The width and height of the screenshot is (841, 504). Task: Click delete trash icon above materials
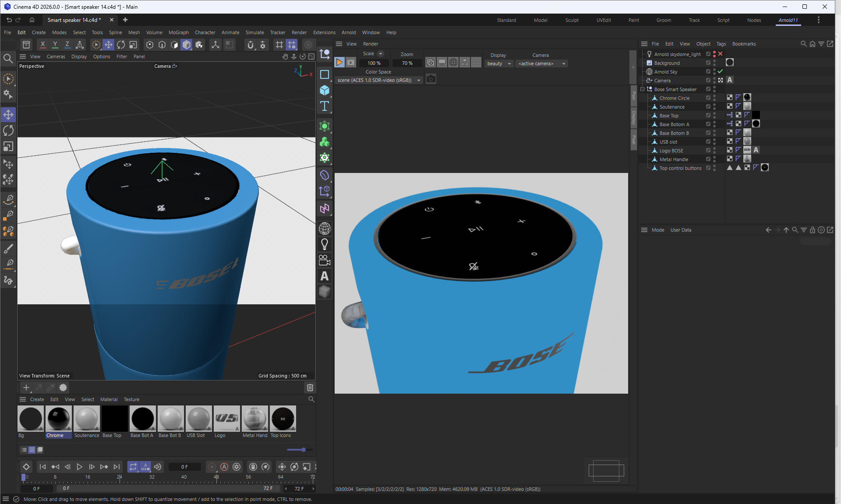tap(310, 388)
